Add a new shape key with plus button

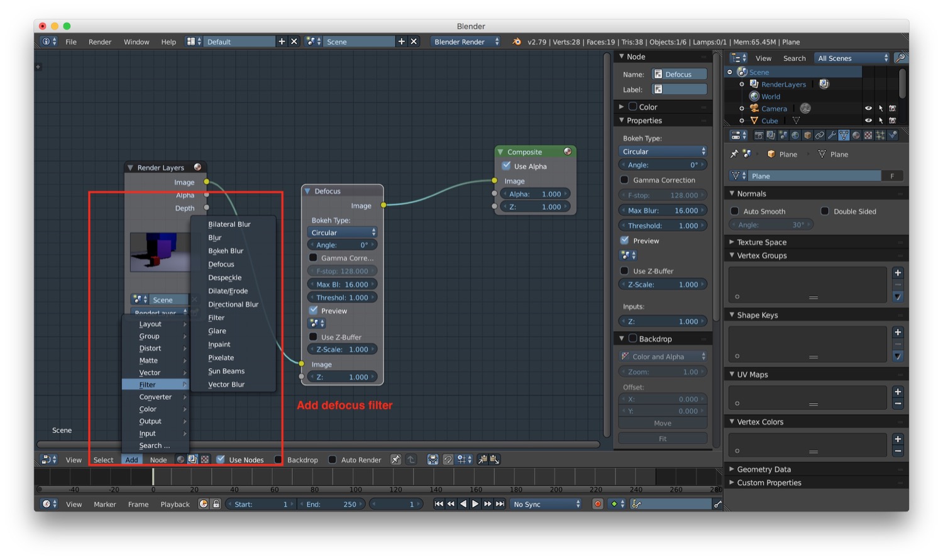(898, 332)
